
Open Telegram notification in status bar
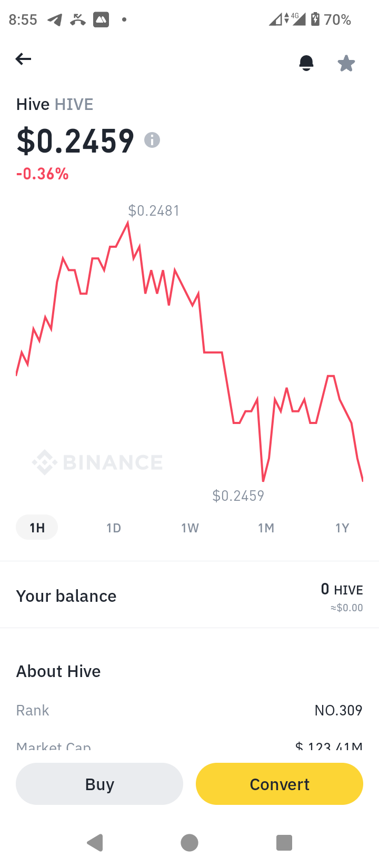[x=55, y=20]
